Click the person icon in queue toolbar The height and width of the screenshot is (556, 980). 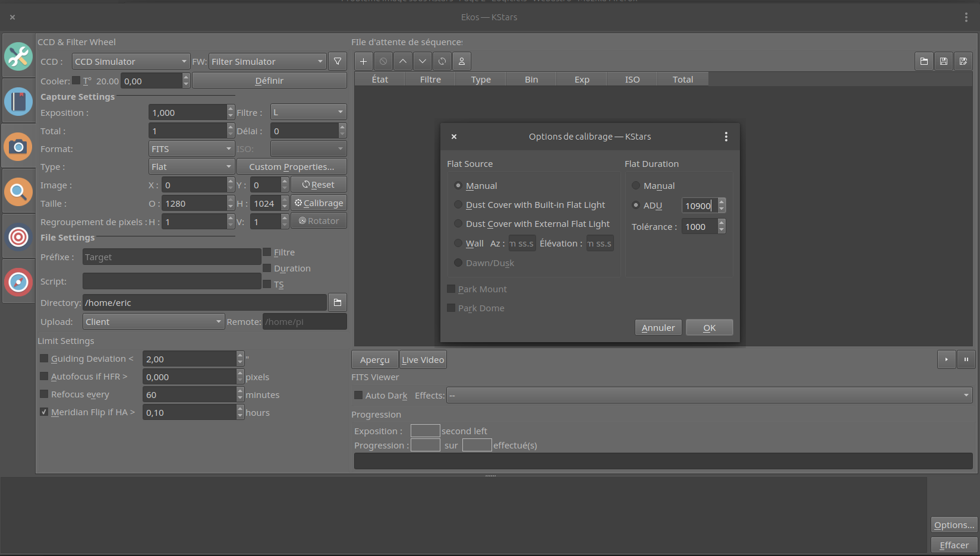click(462, 61)
